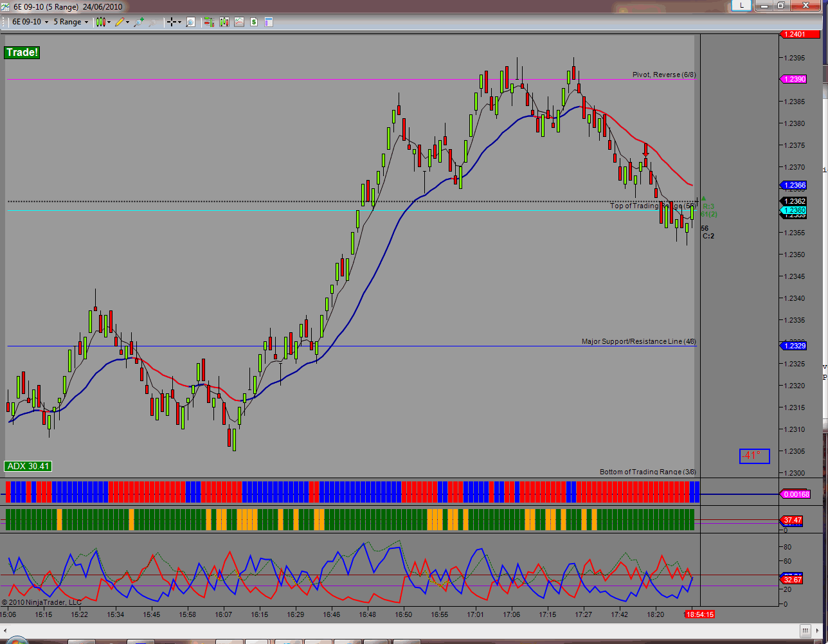Click the red 18:54:15 time marker
The height and width of the screenshot is (644, 828).
click(x=699, y=614)
